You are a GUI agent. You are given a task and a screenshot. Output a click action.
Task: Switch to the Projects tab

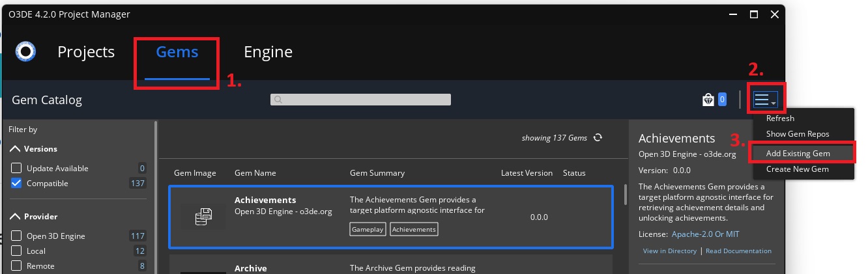coord(86,52)
